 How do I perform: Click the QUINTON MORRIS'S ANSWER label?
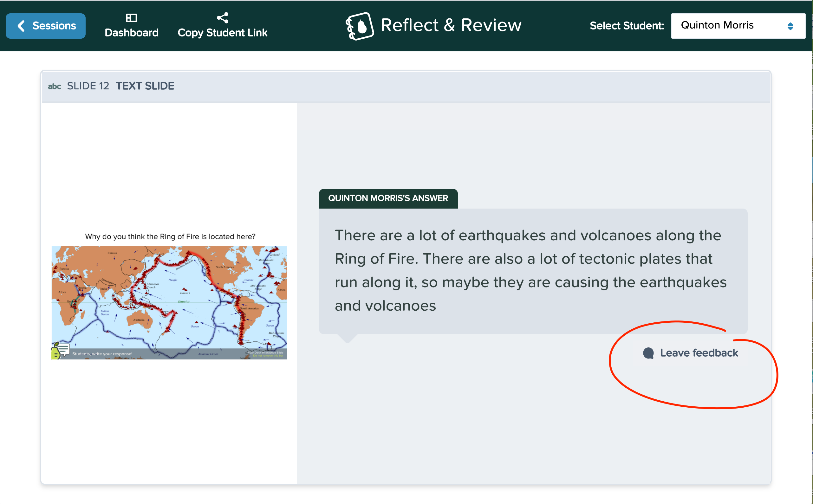388,198
